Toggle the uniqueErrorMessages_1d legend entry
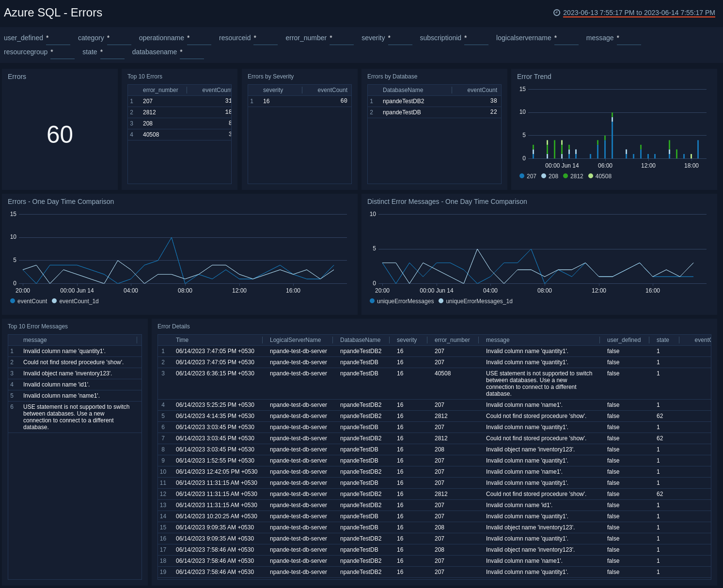The image size is (723, 588). (x=475, y=301)
